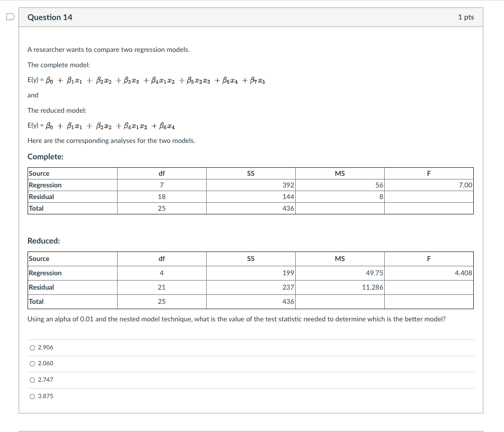Screen dimensions: 504x432
Task: Click the "Using an alpha of 0.01" question text
Action: [236, 319]
